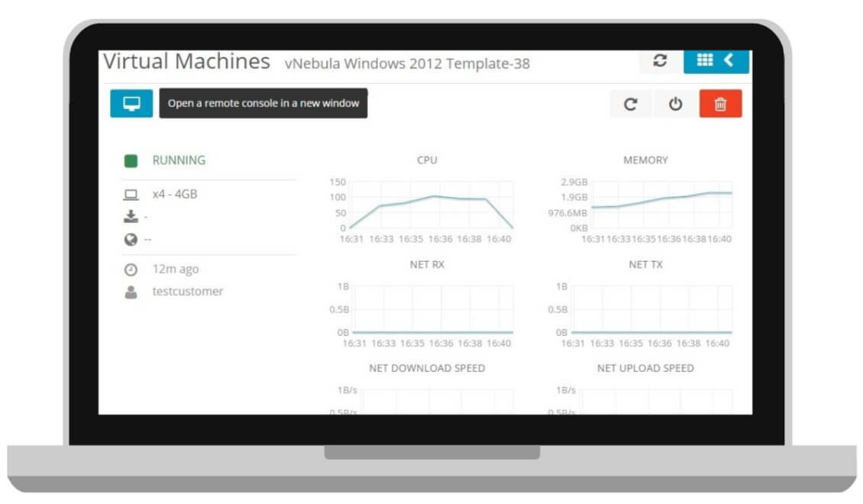Open the remote console monitor button

(x=131, y=104)
